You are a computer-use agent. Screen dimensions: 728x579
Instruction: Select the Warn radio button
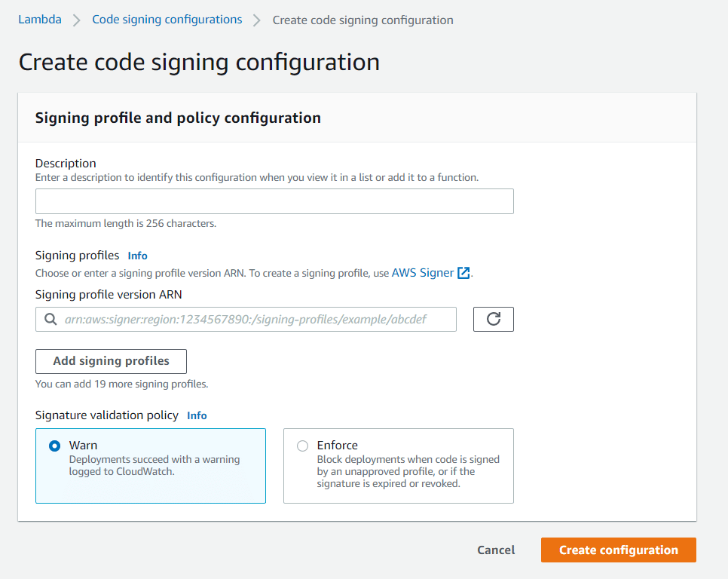tap(55, 446)
